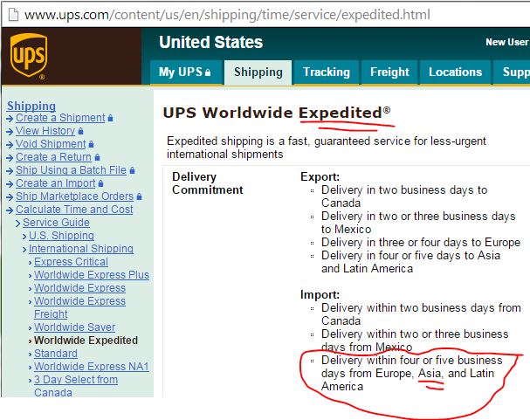Open the Create an Import link
The height and width of the screenshot is (420, 530).
coord(55,183)
